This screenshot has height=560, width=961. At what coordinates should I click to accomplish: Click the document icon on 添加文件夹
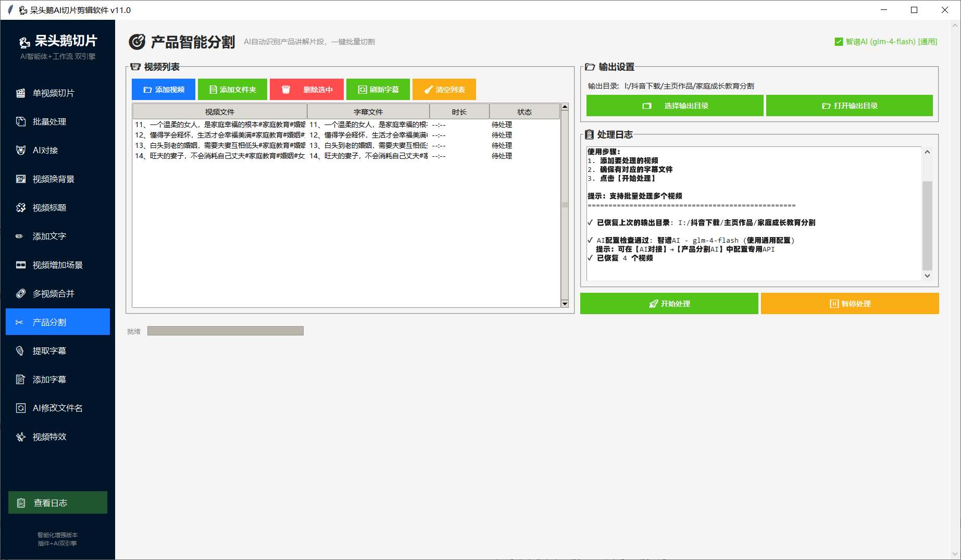[x=213, y=90]
